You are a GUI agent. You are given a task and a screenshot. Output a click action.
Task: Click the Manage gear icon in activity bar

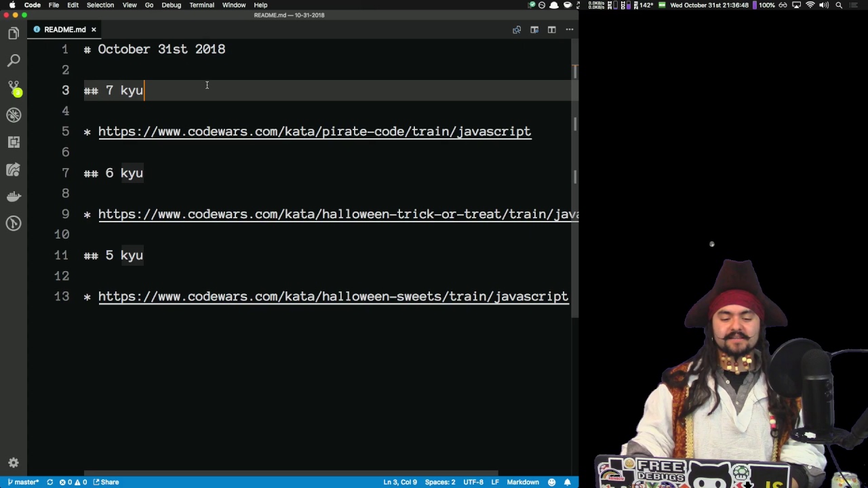click(14, 463)
